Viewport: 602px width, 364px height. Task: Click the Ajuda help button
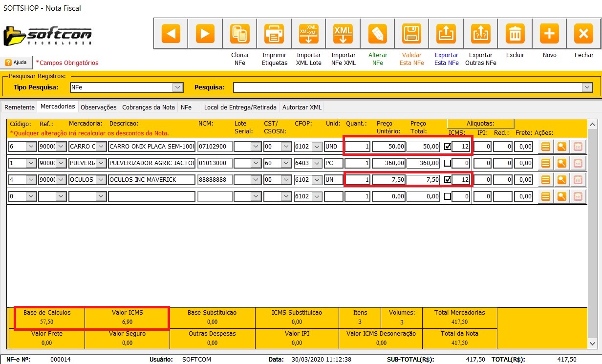[16, 63]
